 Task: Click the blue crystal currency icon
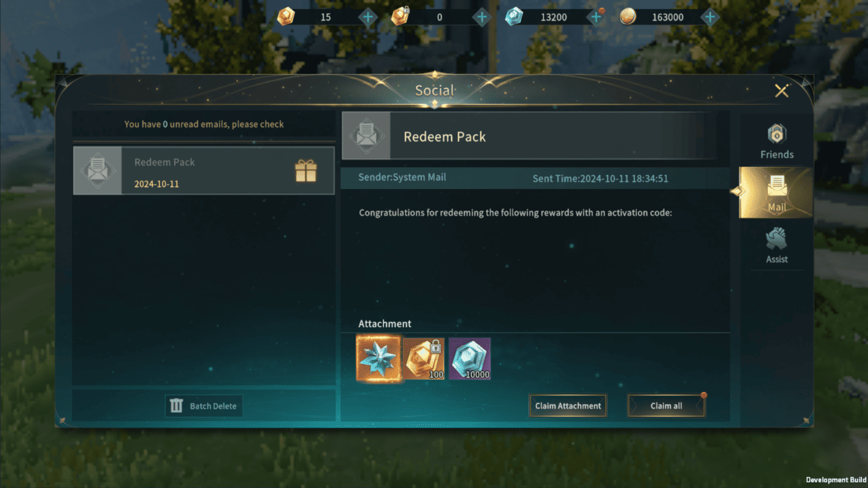pos(514,17)
